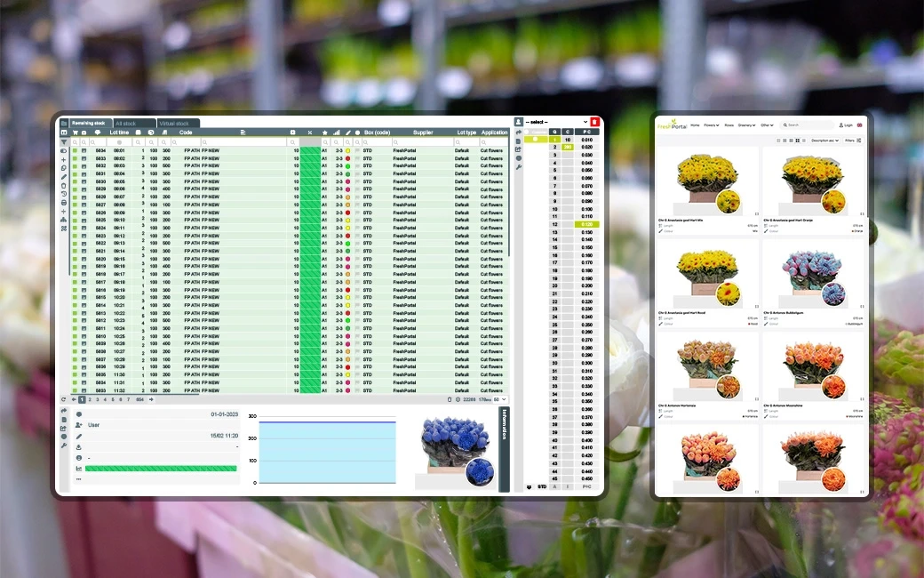
Task: Toggle green checkbox on lot 5831 row
Action: (x=75, y=174)
